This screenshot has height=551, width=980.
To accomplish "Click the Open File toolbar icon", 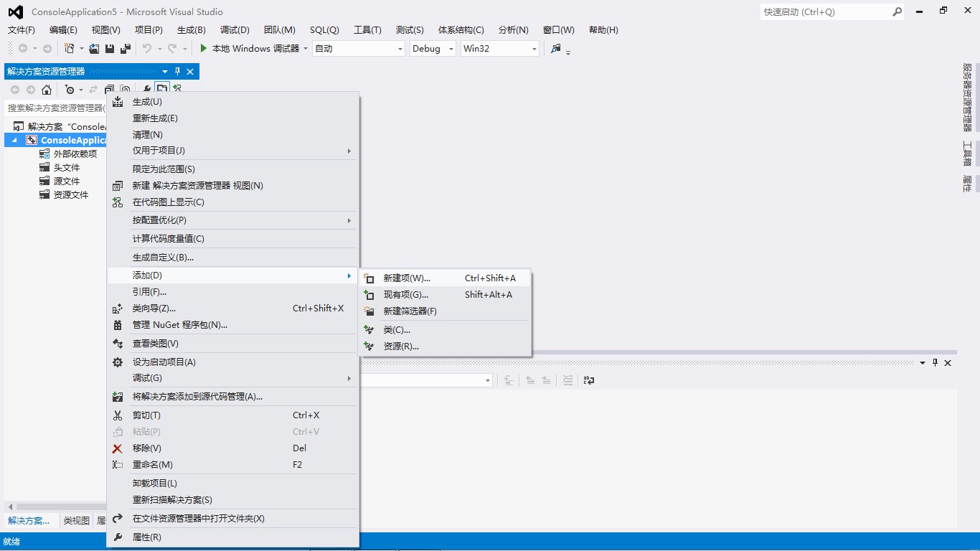I will coord(94,48).
